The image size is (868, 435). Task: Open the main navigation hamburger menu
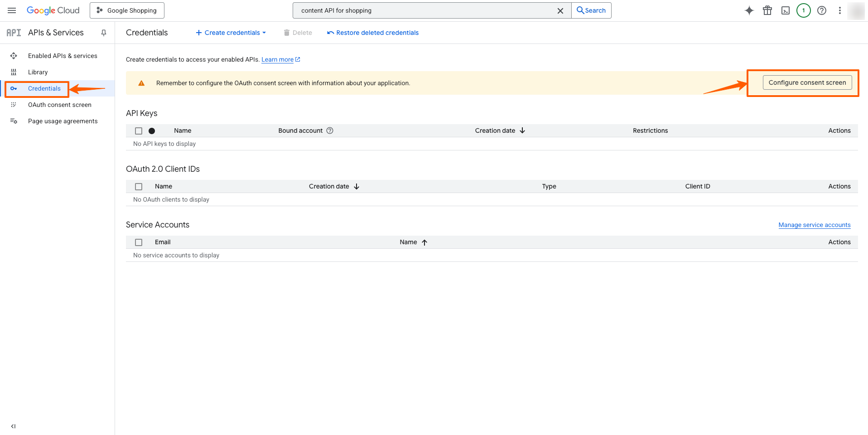pyautogui.click(x=12, y=10)
